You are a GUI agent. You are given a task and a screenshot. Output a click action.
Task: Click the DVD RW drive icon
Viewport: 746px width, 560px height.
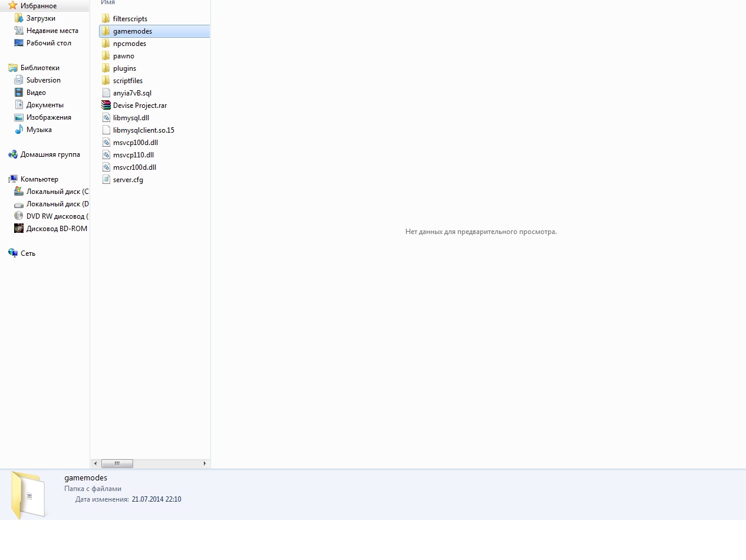point(19,216)
